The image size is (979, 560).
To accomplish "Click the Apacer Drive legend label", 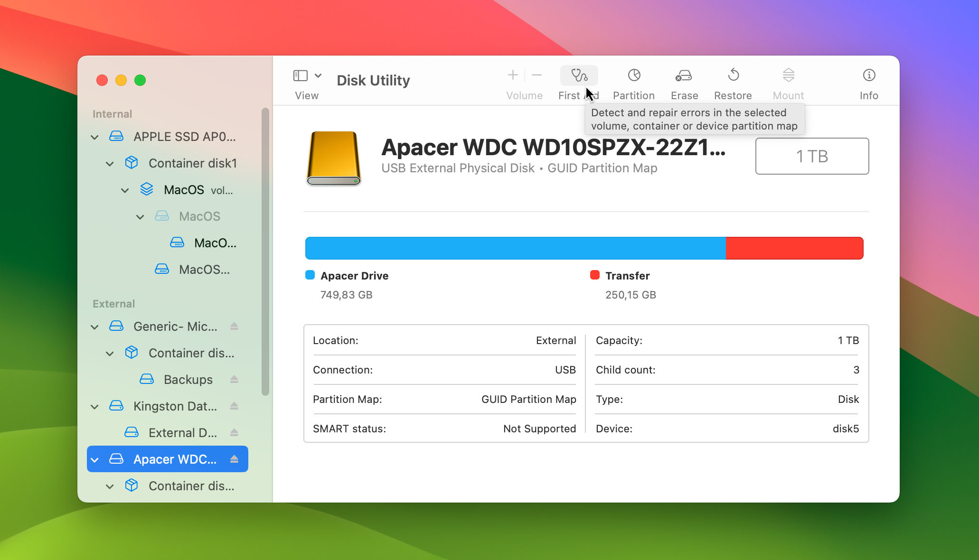I will [355, 276].
